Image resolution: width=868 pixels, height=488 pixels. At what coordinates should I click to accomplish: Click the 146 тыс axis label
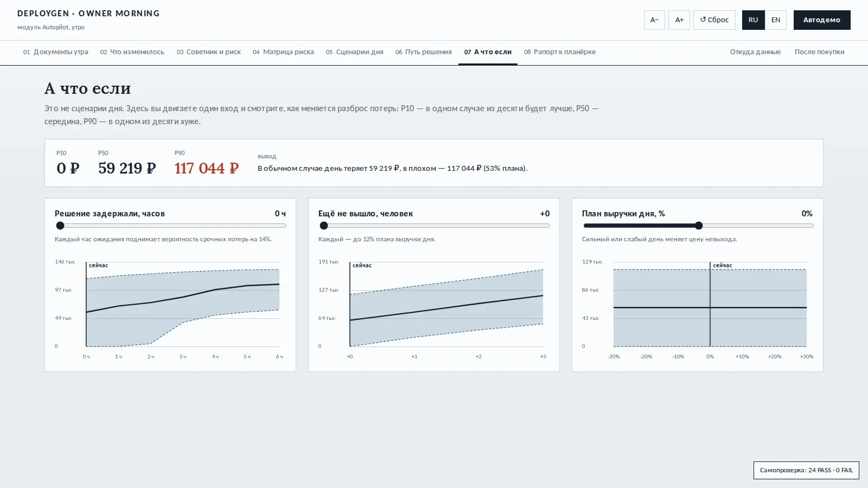[x=65, y=262]
